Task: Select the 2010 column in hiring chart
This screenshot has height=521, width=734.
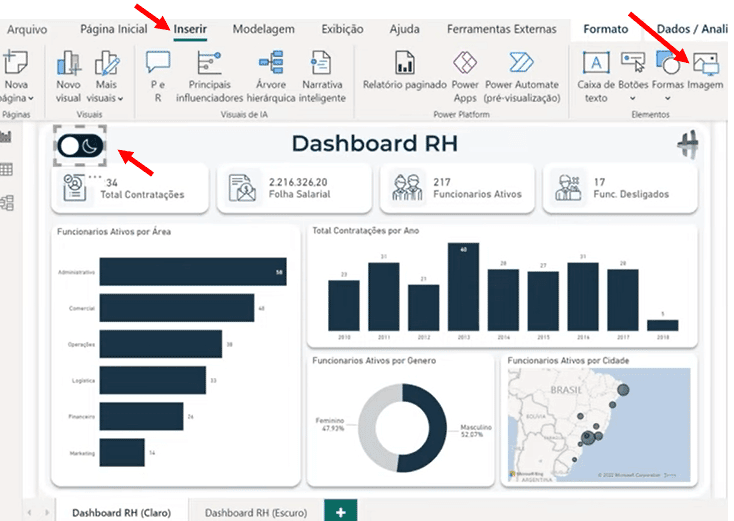Action: tap(344, 306)
